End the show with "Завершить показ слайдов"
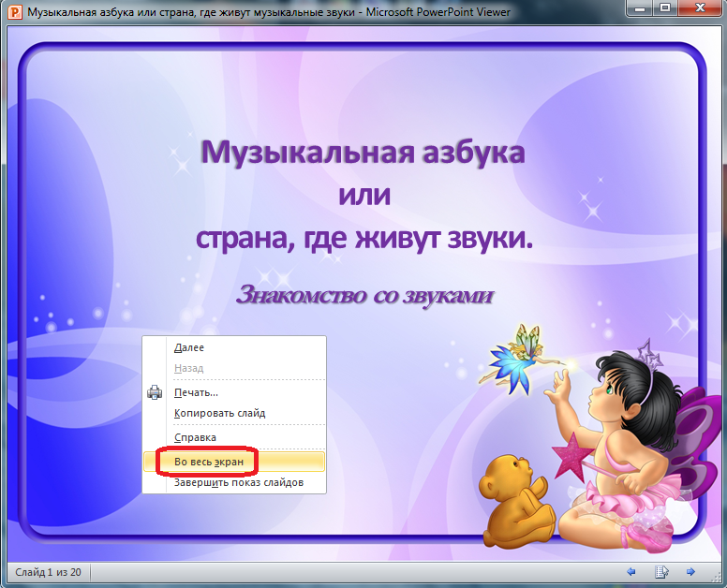Screen dimensions: 727x588 238,482
